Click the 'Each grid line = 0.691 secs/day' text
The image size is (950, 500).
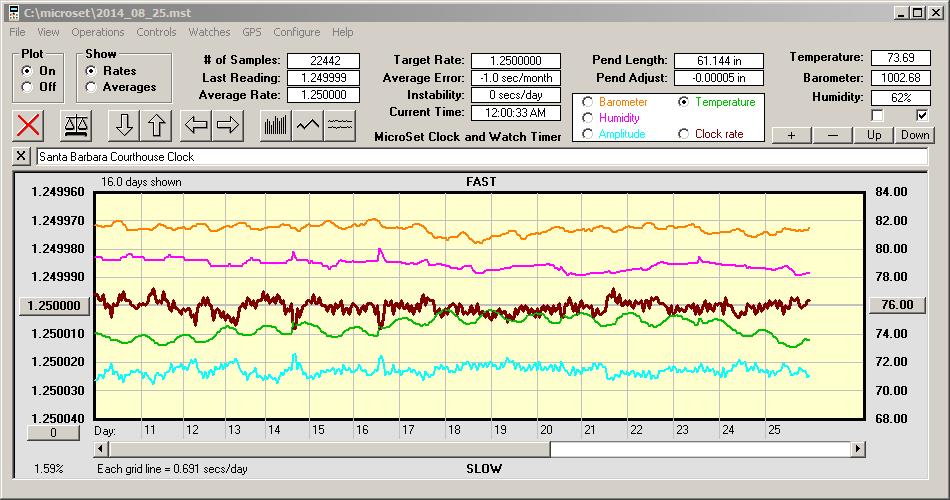click(172, 468)
